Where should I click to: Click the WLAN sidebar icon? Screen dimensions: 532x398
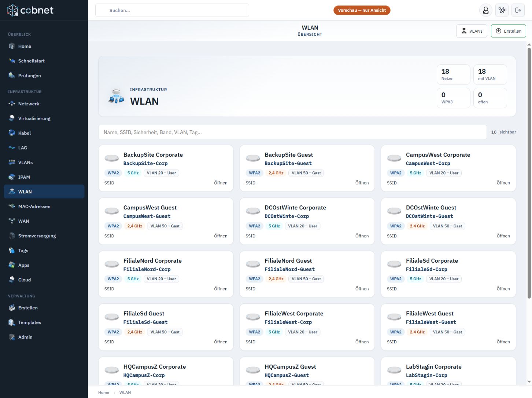tap(12, 192)
